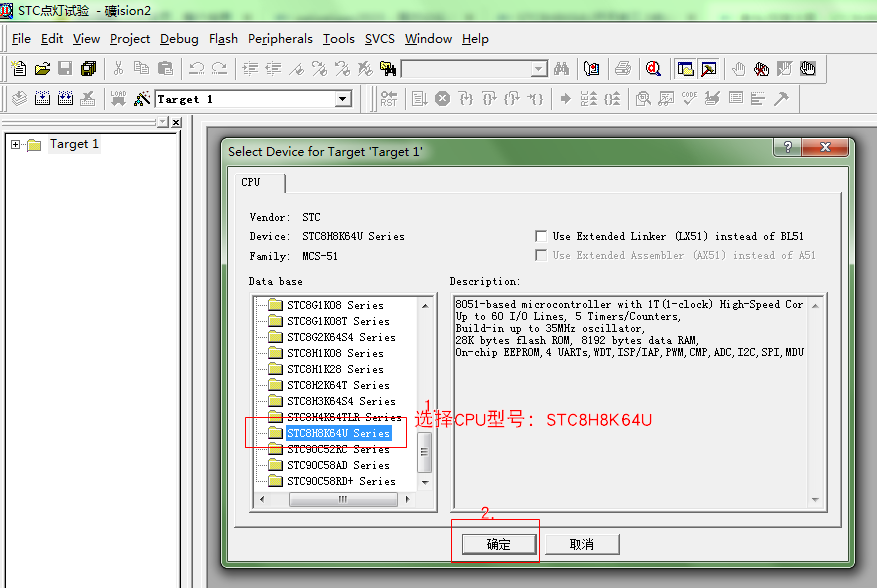The image size is (877, 588).
Task: Select STC8H1K08 Series device
Action: tap(335, 354)
